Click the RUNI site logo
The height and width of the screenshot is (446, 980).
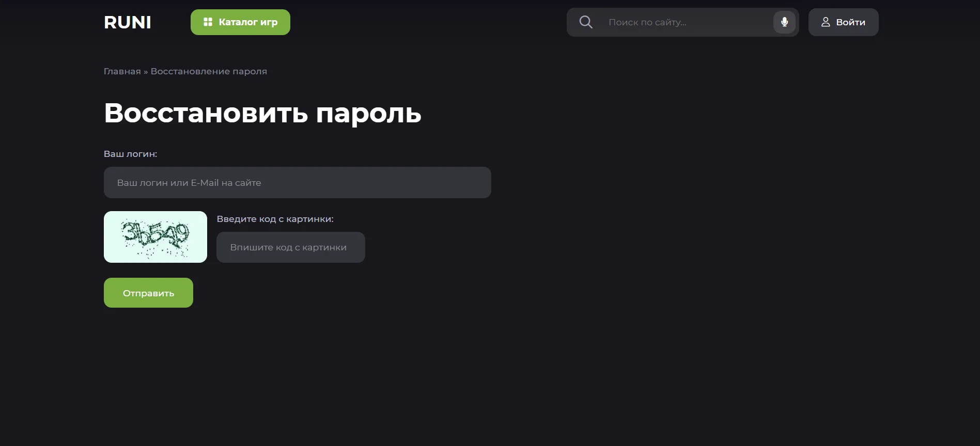click(128, 22)
